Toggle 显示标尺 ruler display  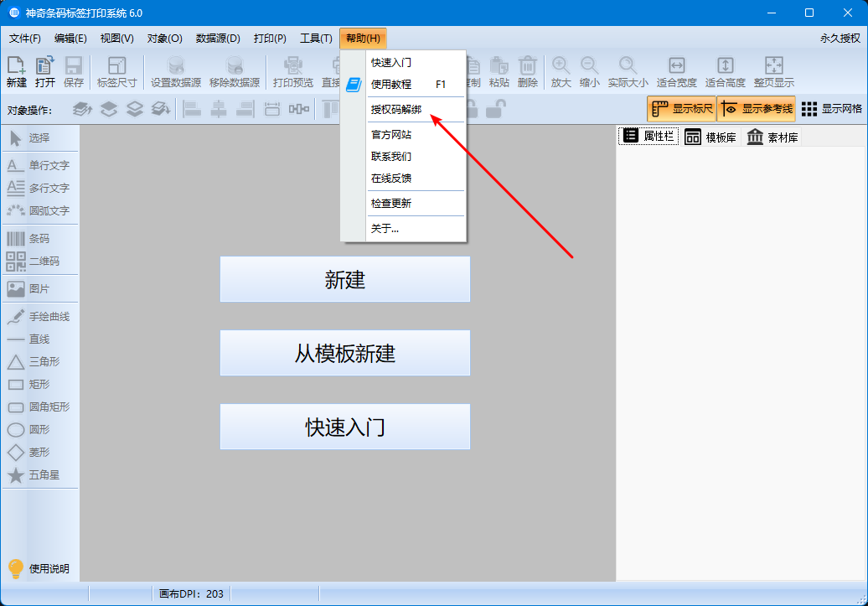click(681, 109)
